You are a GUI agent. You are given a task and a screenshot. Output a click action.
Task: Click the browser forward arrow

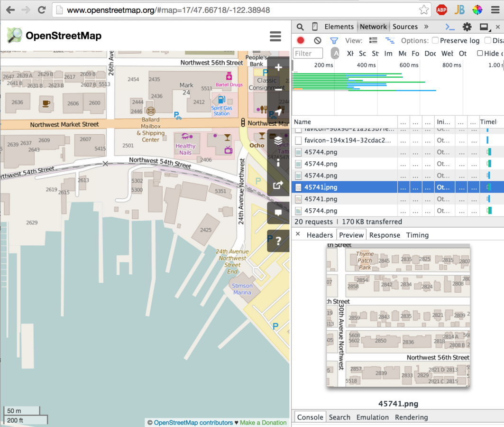coord(26,10)
